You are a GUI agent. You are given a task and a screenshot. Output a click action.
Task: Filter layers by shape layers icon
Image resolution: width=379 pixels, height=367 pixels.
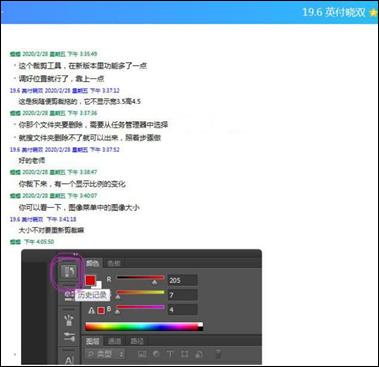point(184,354)
